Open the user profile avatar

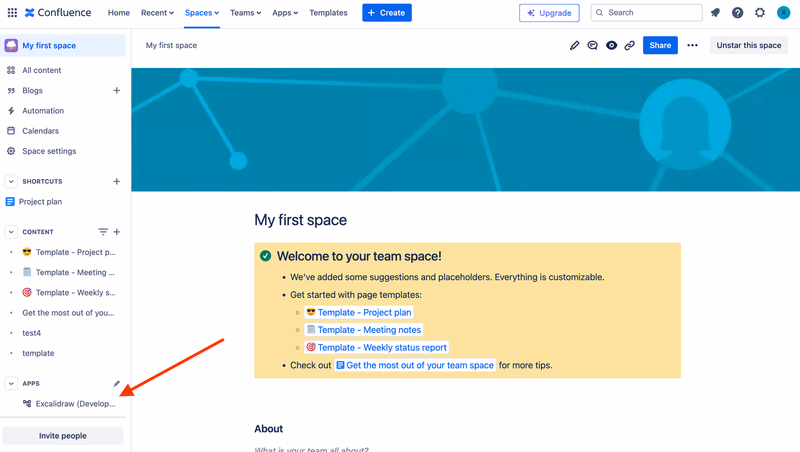coord(783,13)
